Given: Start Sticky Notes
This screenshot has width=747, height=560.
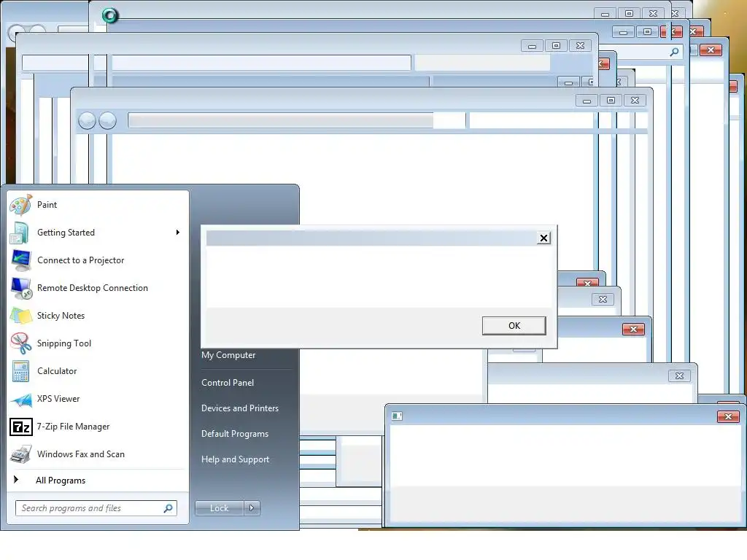Looking at the screenshot, I should [98, 316].
